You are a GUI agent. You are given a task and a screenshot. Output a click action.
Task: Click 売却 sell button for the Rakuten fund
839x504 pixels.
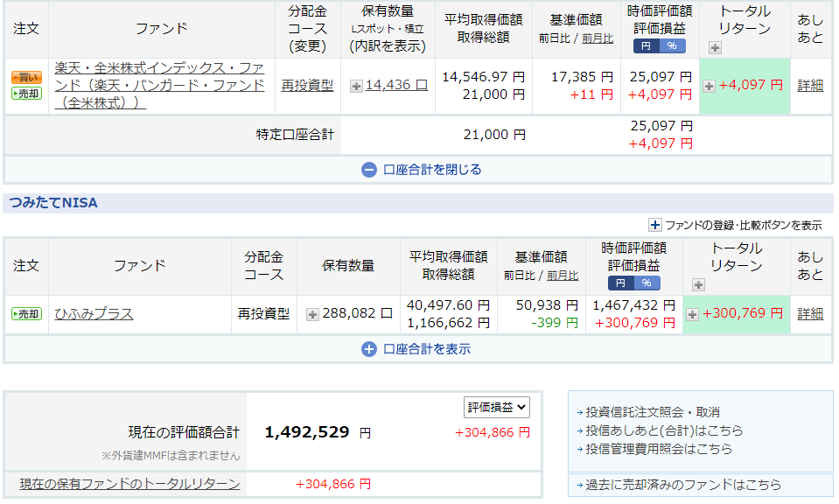pos(24,94)
